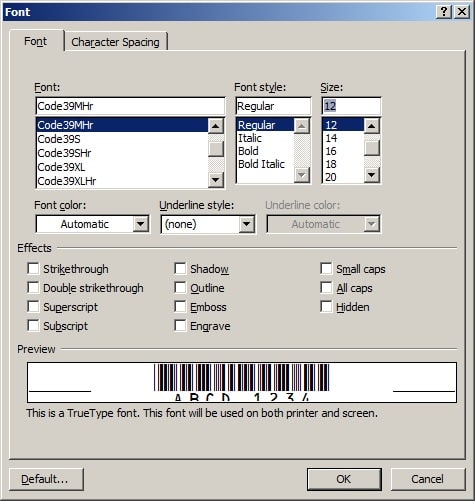
Task: Select the Font tab
Action: pyautogui.click(x=36, y=41)
